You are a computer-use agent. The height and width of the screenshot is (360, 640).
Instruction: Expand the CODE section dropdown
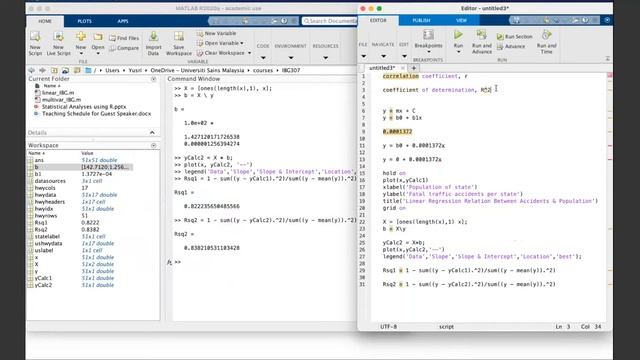pyautogui.click(x=263, y=58)
